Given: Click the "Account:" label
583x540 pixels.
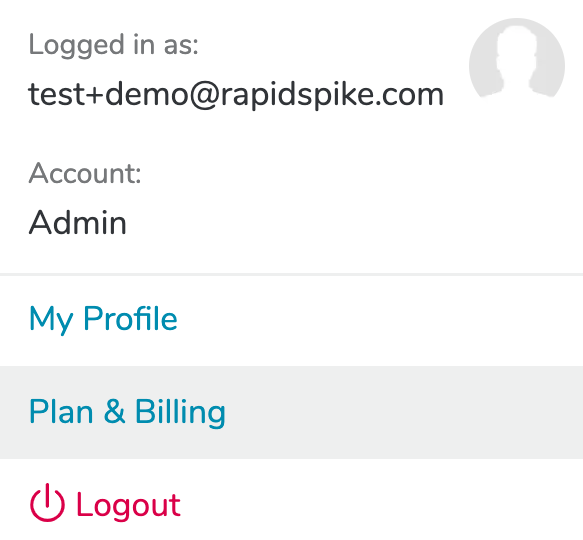Looking at the screenshot, I should [85, 173].
